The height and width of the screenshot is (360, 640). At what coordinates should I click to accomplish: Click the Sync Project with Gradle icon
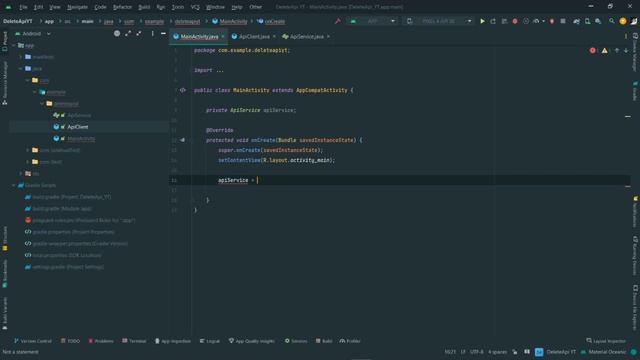(x=576, y=21)
